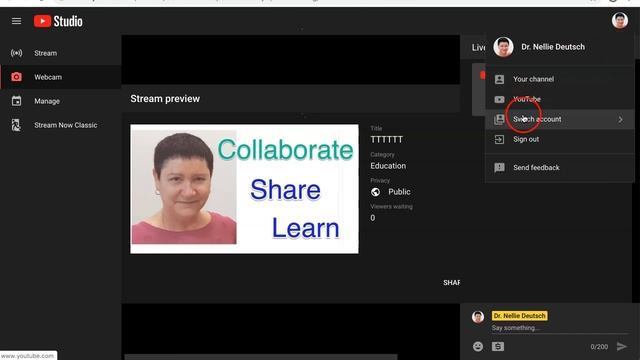
Task: Click the Viewers waiting count 0
Action: 373,218
